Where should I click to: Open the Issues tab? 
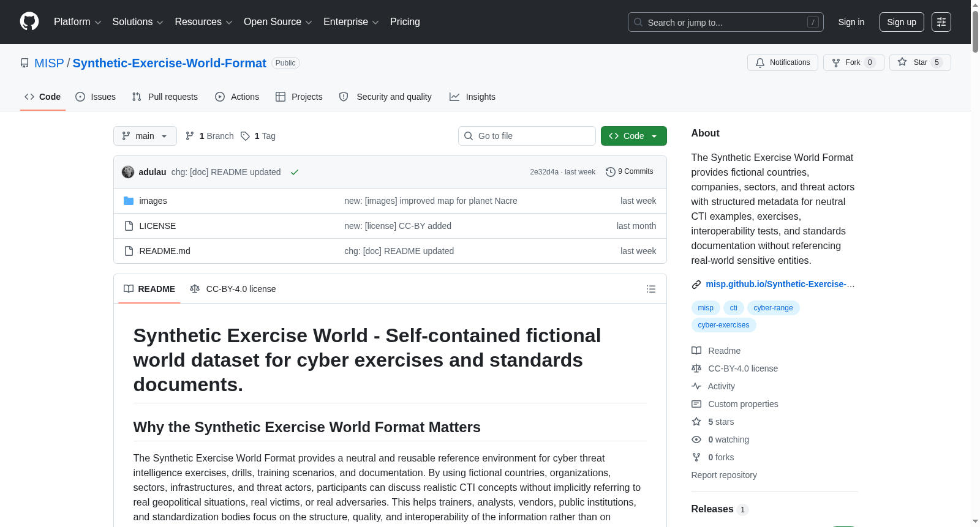(x=96, y=97)
